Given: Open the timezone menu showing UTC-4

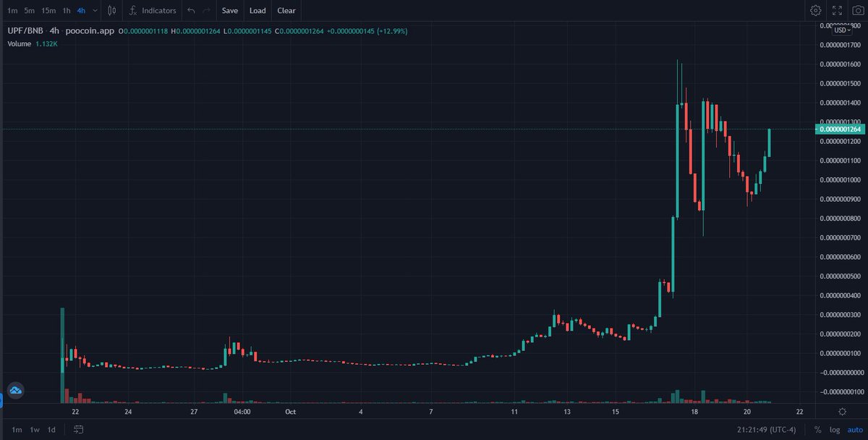Looking at the screenshot, I should click(x=767, y=430).
